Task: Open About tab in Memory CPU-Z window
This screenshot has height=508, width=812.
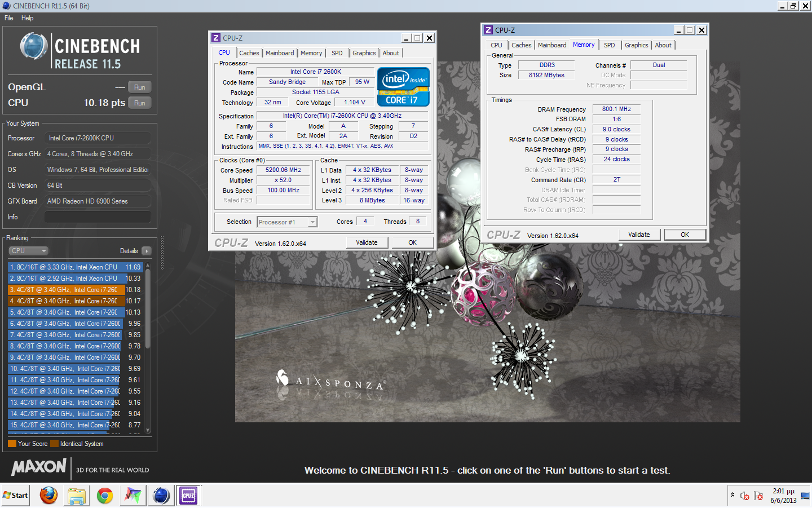Action: click(663, 45)
